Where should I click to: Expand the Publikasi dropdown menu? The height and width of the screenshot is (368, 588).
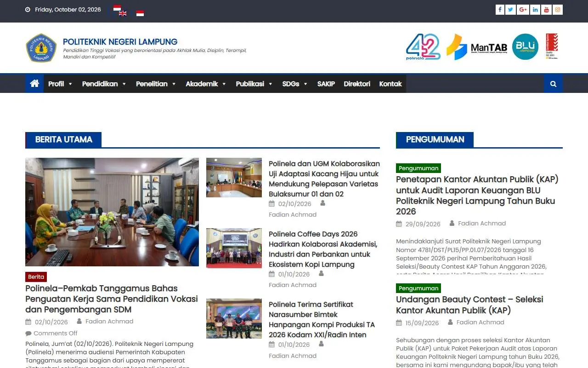(254, 84)
